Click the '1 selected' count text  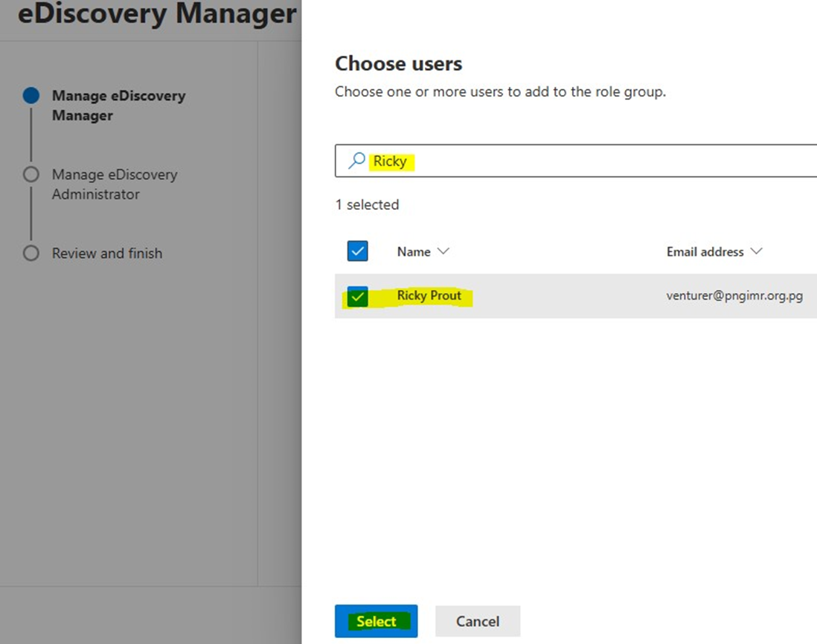367,205
